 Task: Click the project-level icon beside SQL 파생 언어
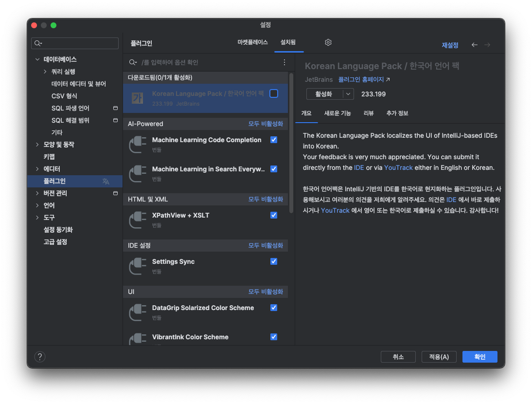pyautogui.click(x=115, y=108)
